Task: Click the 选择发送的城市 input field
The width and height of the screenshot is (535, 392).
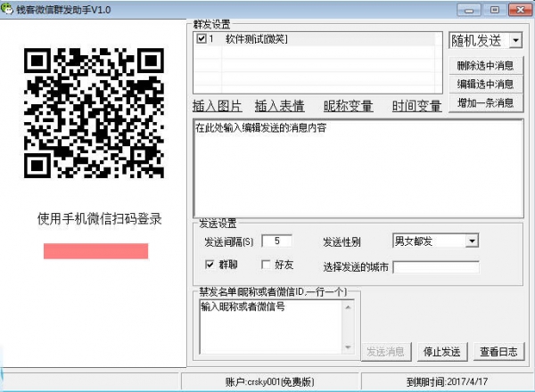Action: point(436,267)
